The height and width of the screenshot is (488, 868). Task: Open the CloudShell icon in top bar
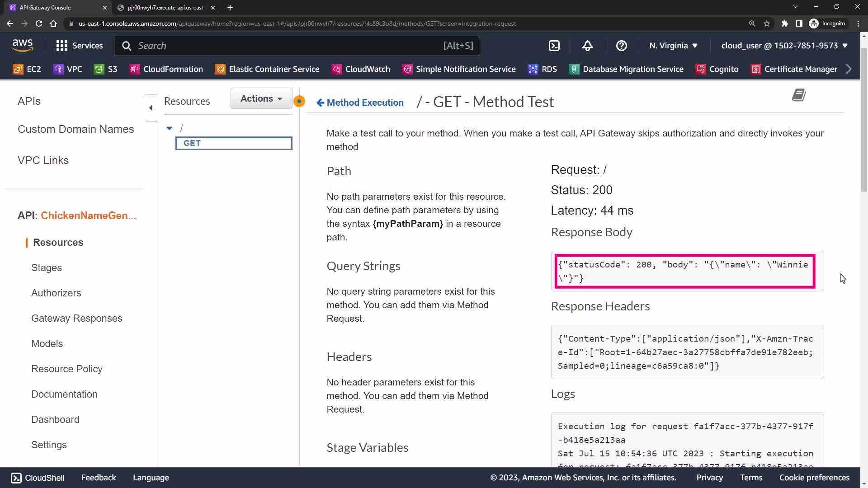click(x=554, y=46)
